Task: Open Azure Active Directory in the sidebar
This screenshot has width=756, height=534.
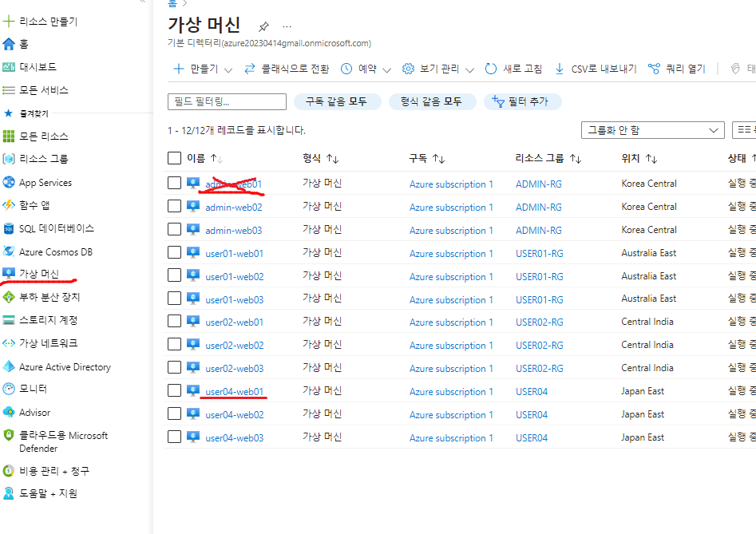Action: click(x=65, y=366)
